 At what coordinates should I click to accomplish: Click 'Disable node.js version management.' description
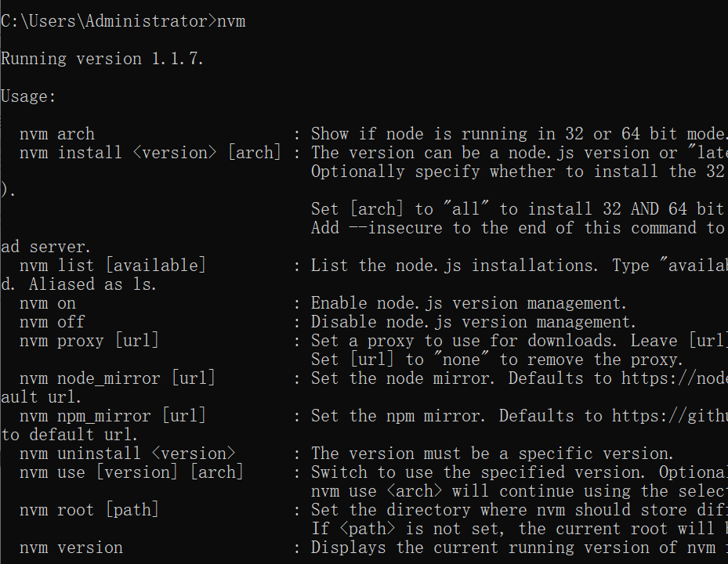tap(473, 322)
